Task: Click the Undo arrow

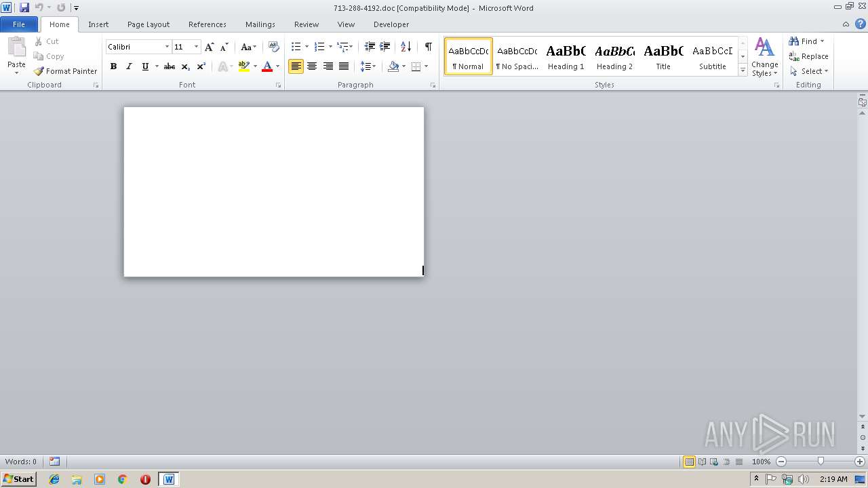Action: point(39,7)
